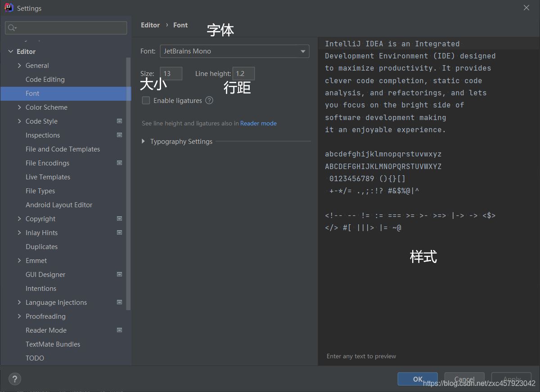Open the Font dropdown showing JetBrains Mono
This screenshot has height=392, width=540.
pyautogui.click(x=234, y=51)
